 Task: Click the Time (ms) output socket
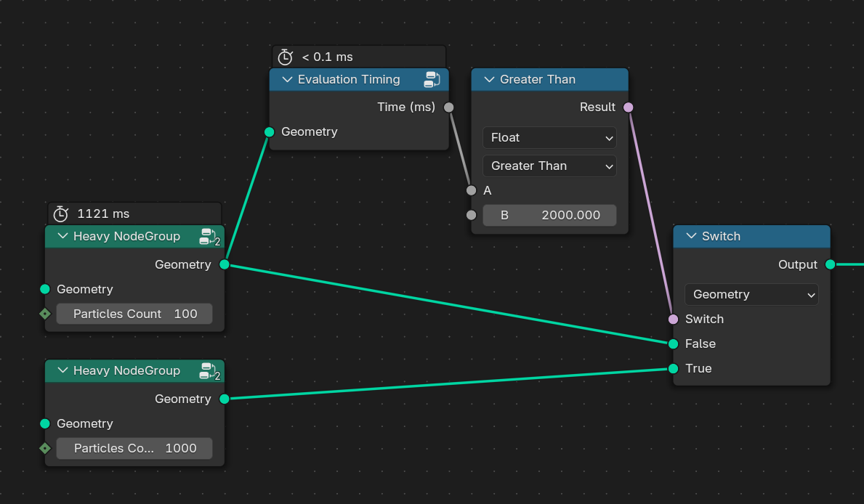pyautogui.click(x=449, y=107)
